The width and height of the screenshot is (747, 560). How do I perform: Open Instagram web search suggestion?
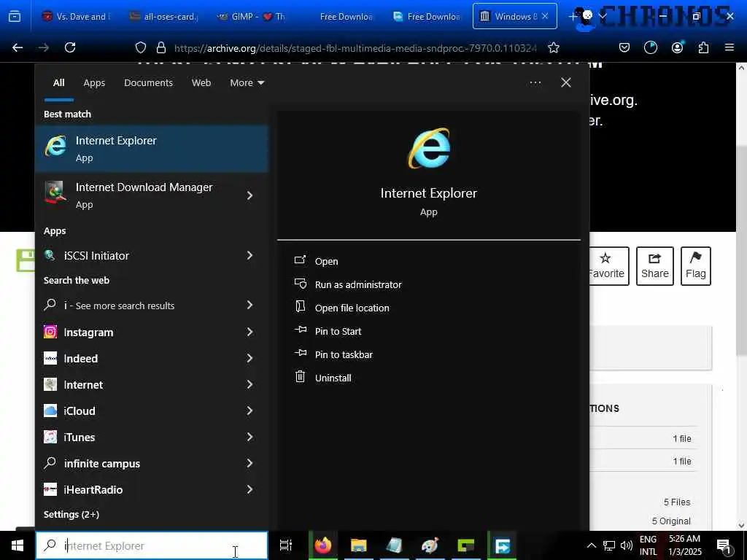152,332
